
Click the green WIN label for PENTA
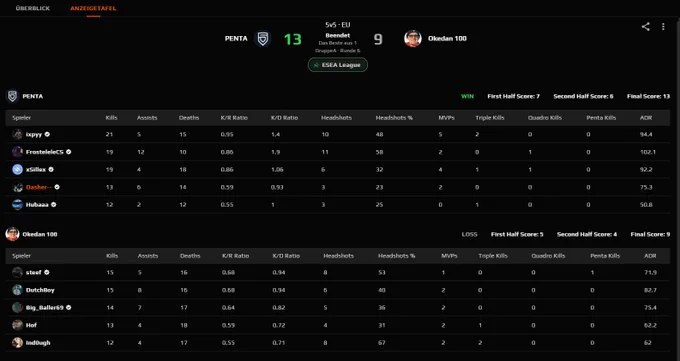click(467, 96)
